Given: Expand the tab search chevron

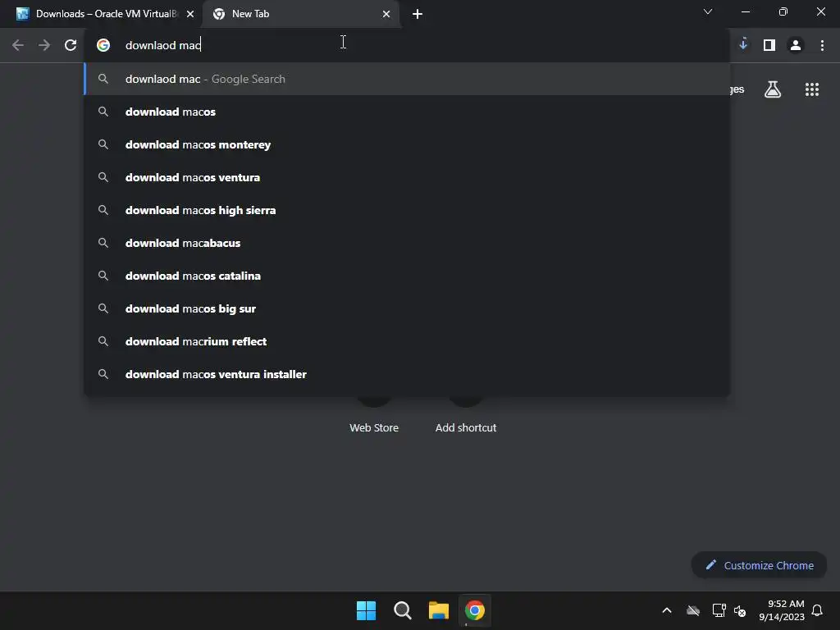Looking at the screenshot, I should 708,11.
